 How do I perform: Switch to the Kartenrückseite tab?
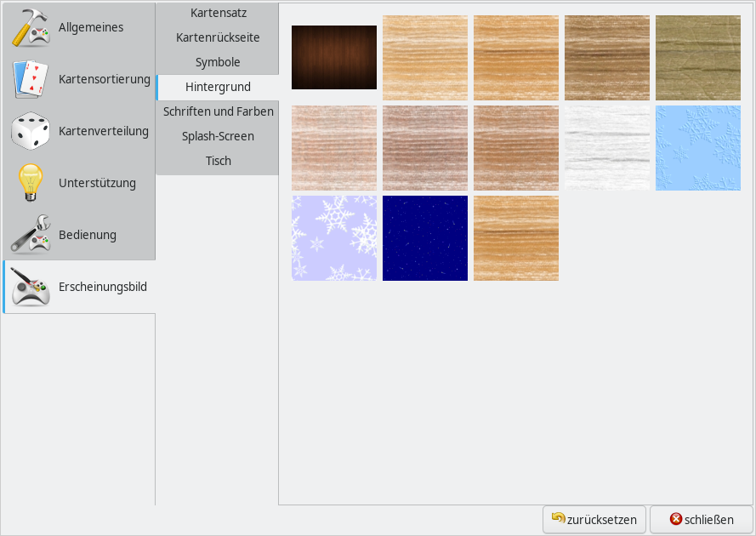coord(219,38)
